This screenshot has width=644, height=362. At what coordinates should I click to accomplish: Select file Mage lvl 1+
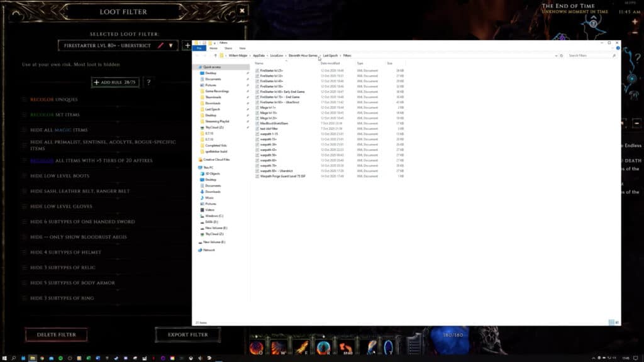click(268, 107)
